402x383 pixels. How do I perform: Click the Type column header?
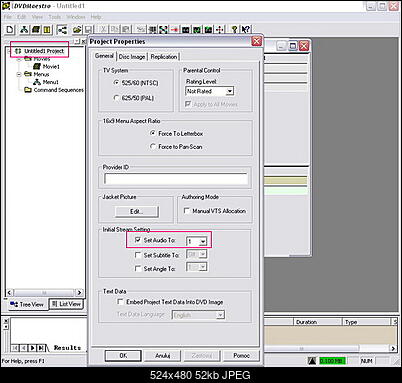point(366,322)
